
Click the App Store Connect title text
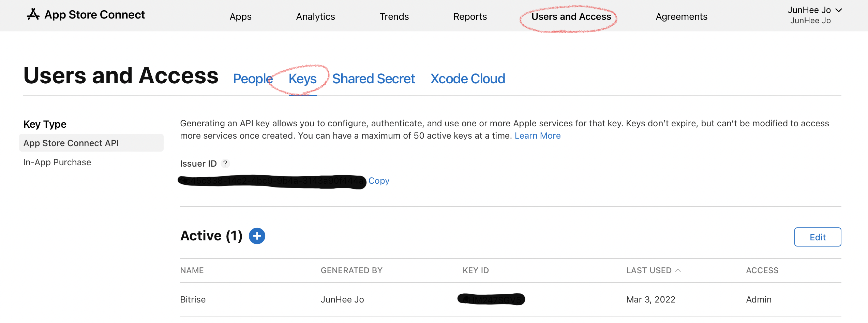tap(94, 15)
